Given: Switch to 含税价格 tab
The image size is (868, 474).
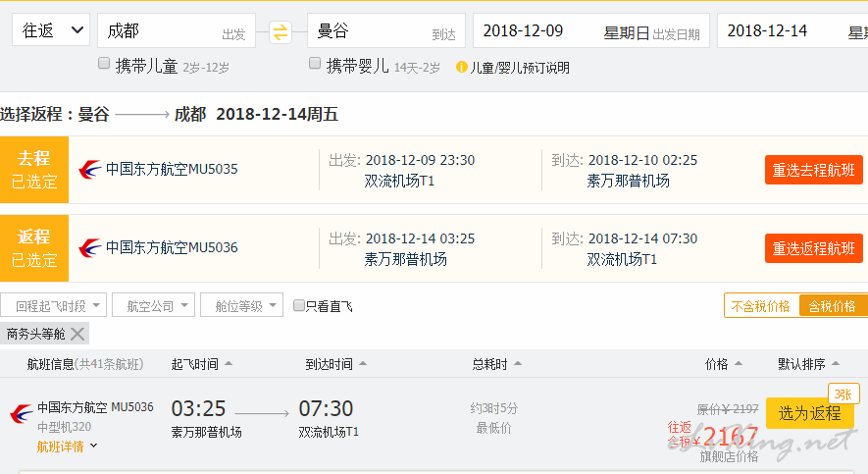Looking at the screenshot, I should coord(833,306).
